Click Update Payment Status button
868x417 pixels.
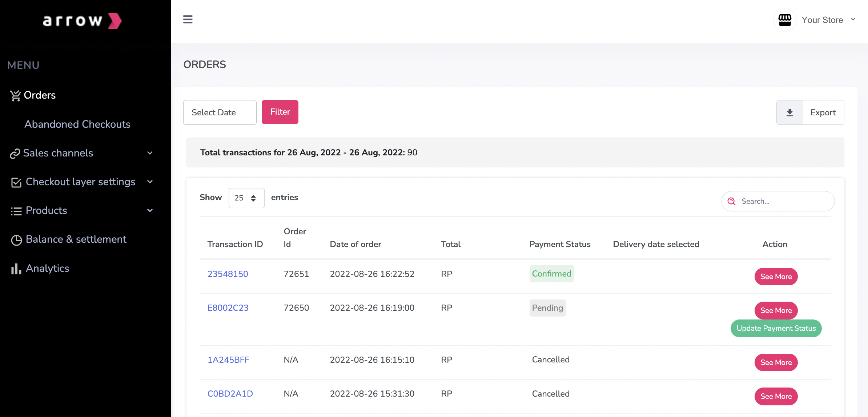click(x=776, y=329)
